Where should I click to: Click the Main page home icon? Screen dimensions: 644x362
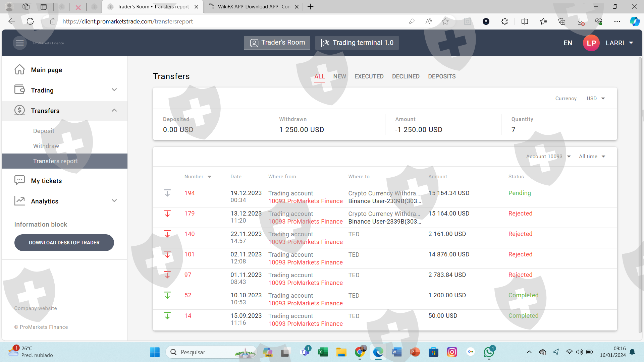tap(19, 70)
